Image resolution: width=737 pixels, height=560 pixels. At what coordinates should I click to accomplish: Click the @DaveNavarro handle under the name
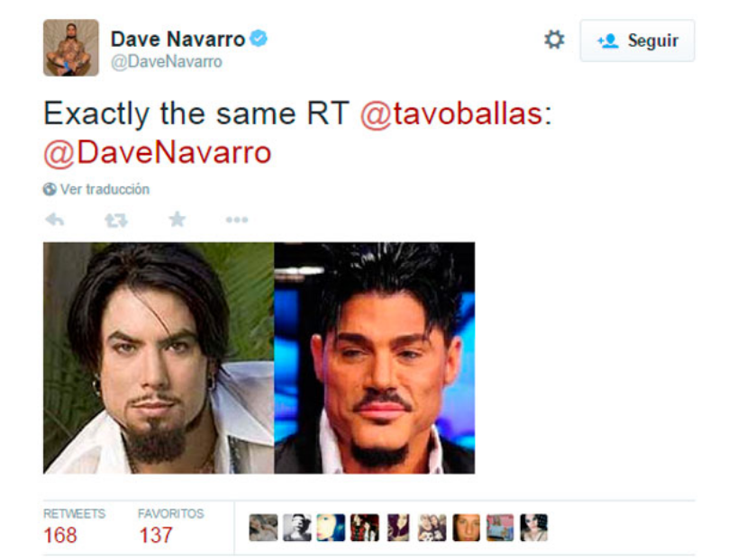pos(167,61)
